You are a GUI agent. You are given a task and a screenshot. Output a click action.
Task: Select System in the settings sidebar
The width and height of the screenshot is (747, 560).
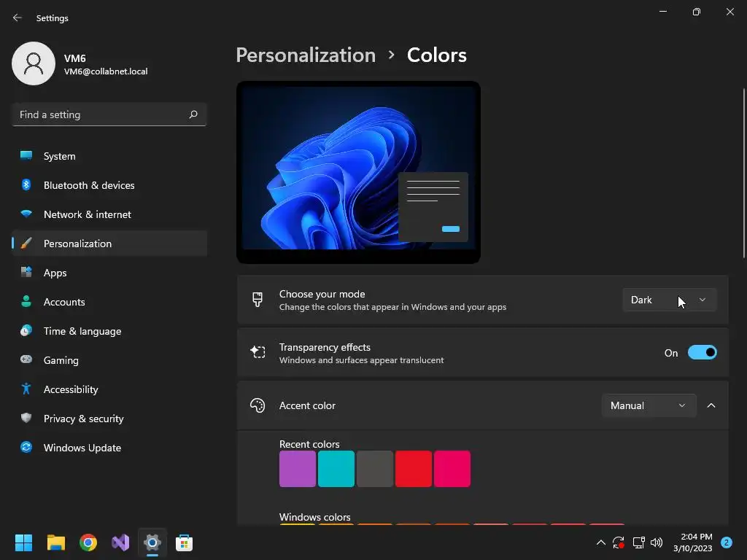click(109, 156)
